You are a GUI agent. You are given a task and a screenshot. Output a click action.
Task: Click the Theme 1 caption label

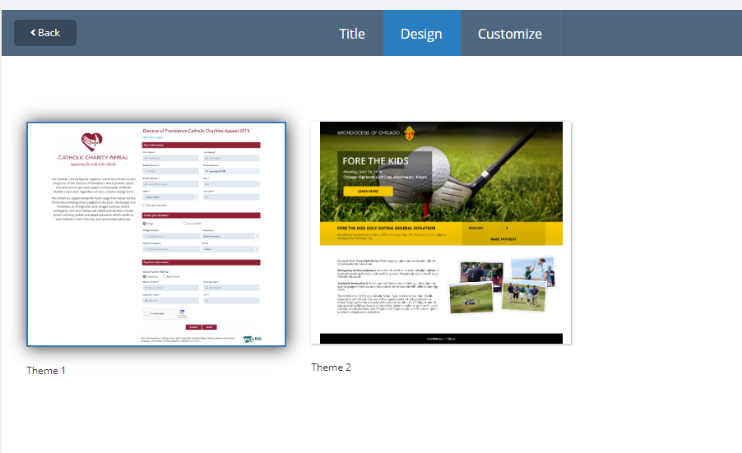click(x=46, y=370)
